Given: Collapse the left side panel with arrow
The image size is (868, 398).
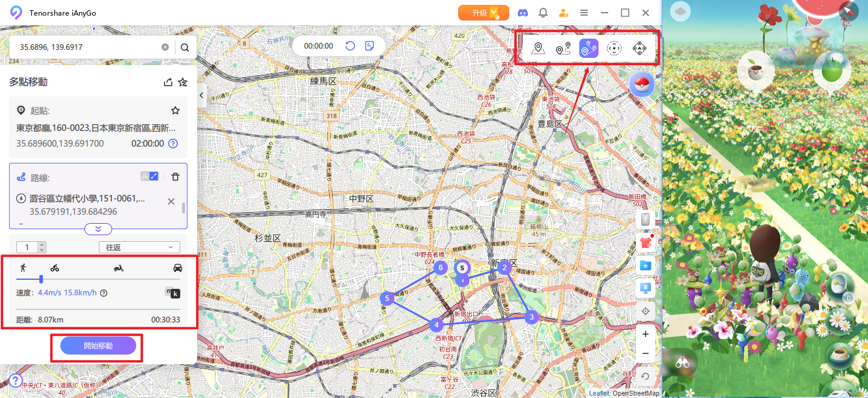Looking at the screenshot, I should (203, 95).
